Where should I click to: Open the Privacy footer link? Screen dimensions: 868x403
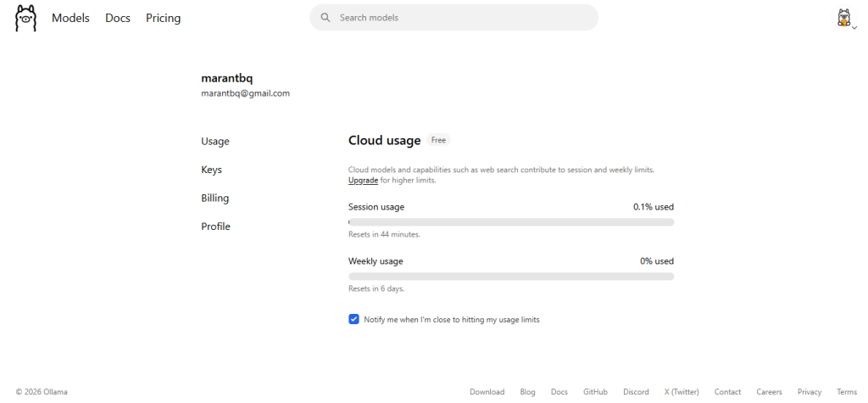(x=810, y=392)
